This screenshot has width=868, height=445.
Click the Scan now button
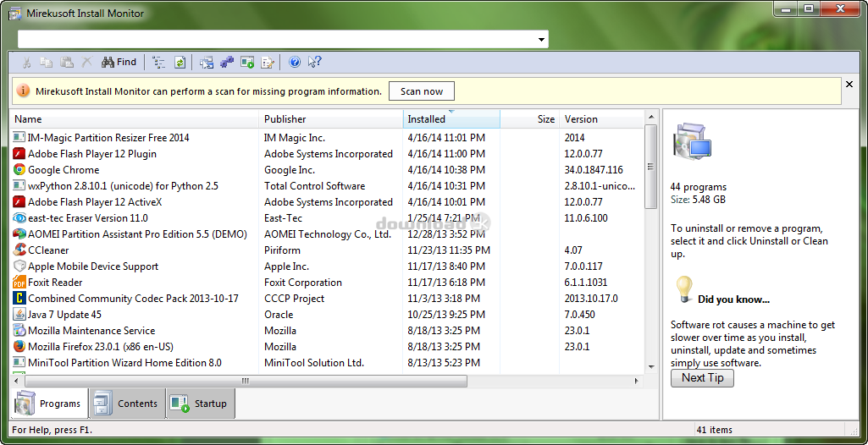coord(421,91)
